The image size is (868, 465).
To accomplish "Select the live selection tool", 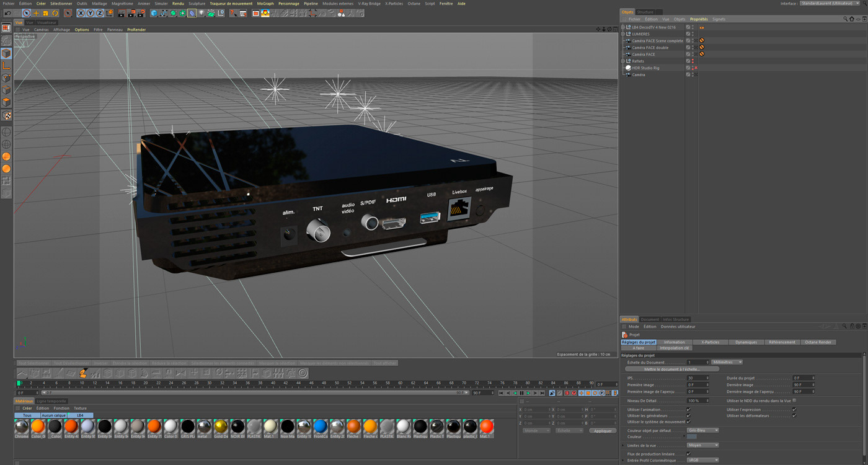I will point(27,13).
